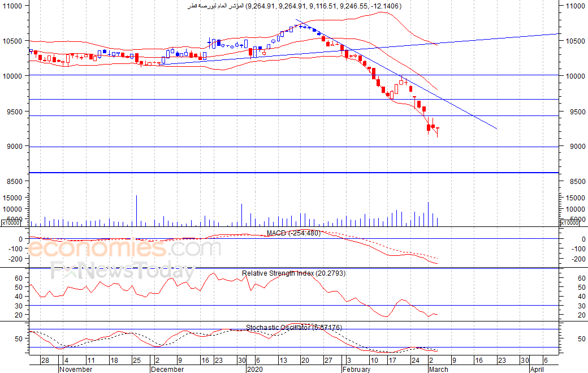Select the Relative Strength Index title
The image size is (588, 373).
(x=293, y=273)
